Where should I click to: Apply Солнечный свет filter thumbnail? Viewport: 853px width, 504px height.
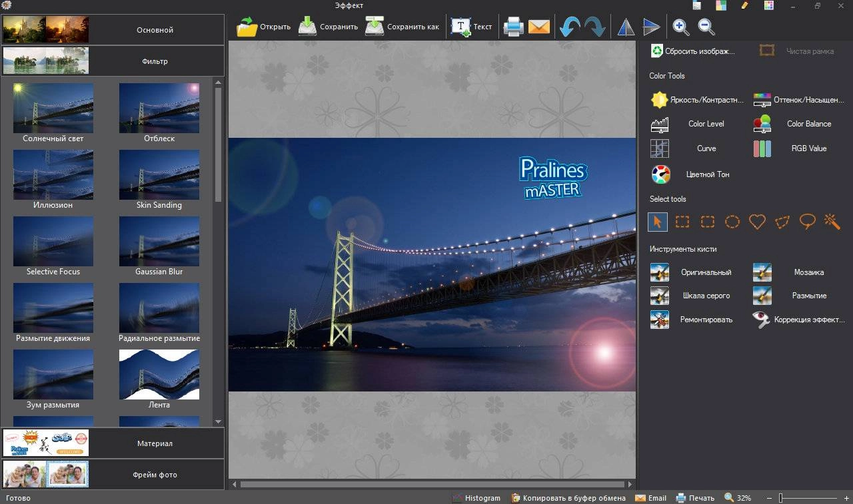pyautogui.click(x=53, y=109)
